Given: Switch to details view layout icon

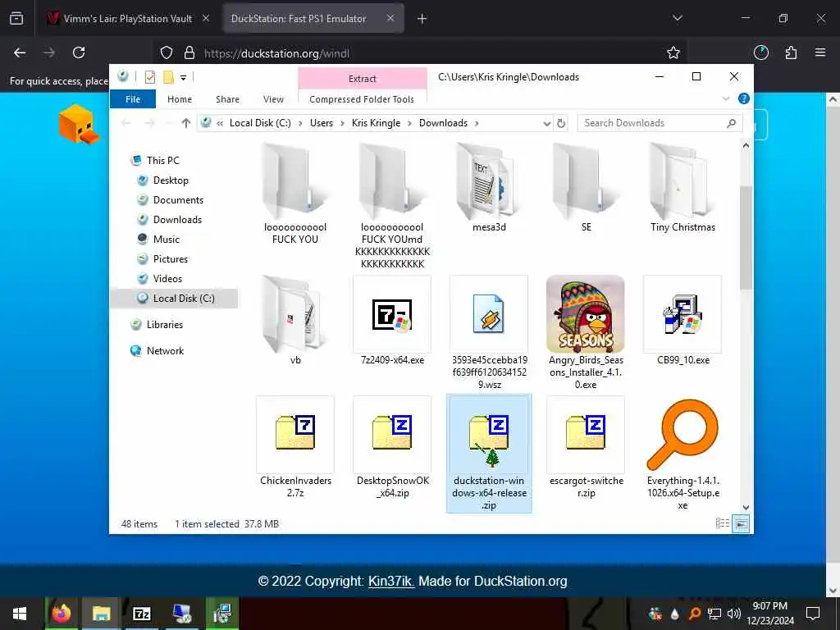Looking at the screenshot, I should pyautogui.click(x=722, y=523).
